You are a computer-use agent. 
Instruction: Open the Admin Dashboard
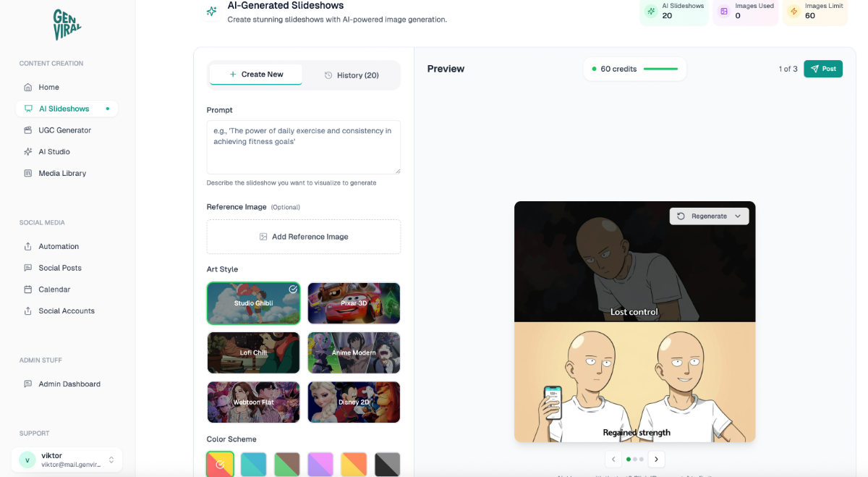point(67,384)
